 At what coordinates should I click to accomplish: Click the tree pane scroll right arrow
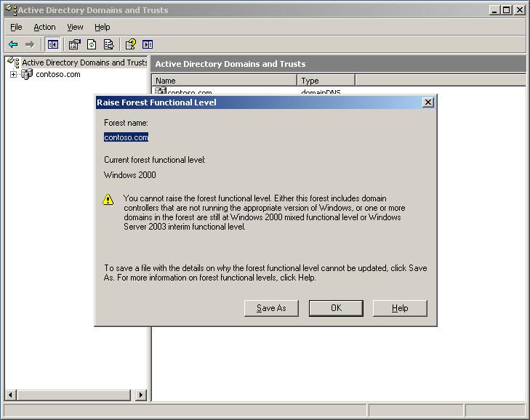tap(140, 395)
